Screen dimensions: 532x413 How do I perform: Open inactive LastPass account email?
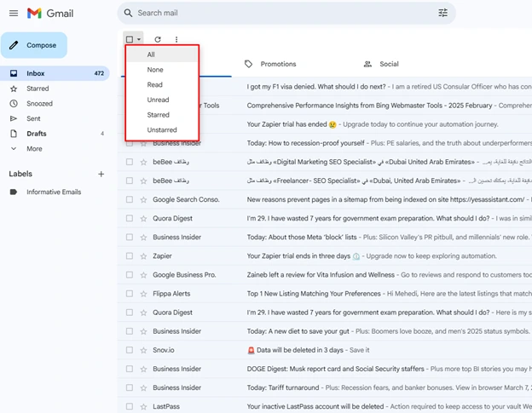pyautogui.click(x=325, y=406)
